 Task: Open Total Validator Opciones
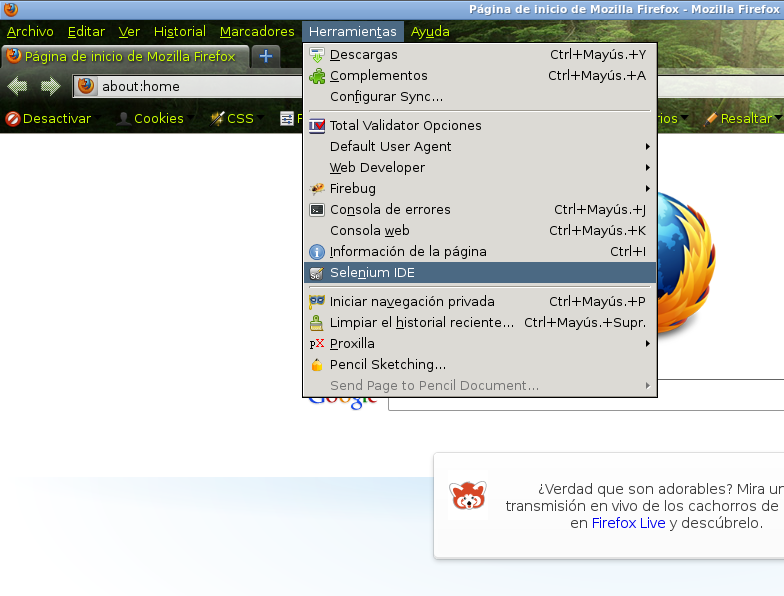pos(480,126)
